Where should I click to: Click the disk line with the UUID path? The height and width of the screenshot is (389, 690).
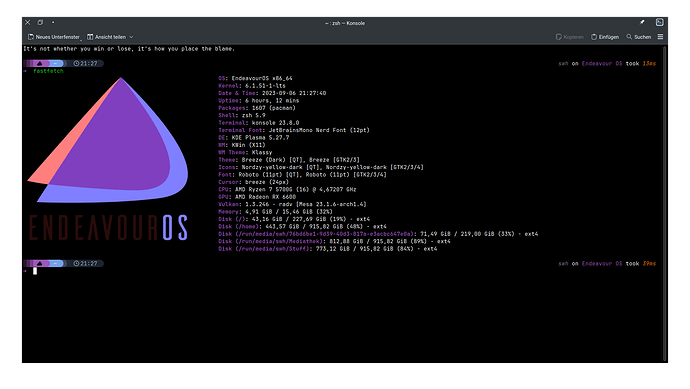378,234
